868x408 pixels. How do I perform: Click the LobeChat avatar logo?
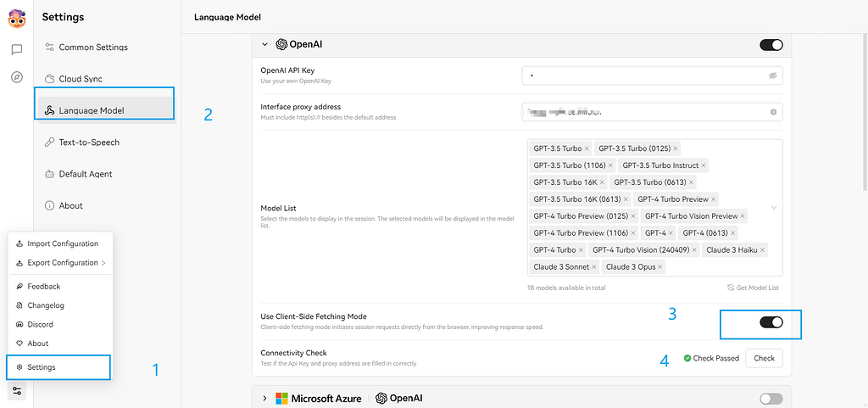[17, 19]
